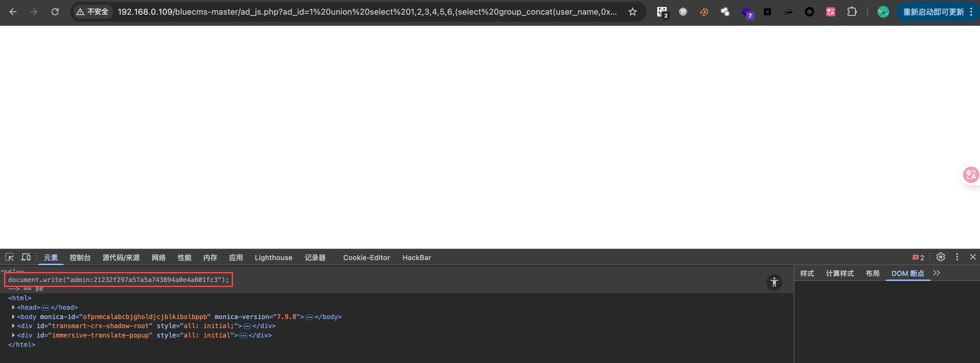Click the issues counter showing 2
Screen dimensions: 980x363
pyautogui.click(x=918, y=257)
